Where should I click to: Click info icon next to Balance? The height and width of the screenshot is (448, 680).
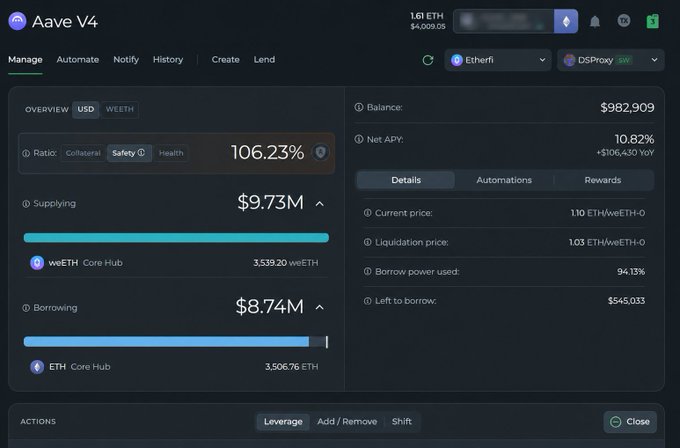[359, 107]
